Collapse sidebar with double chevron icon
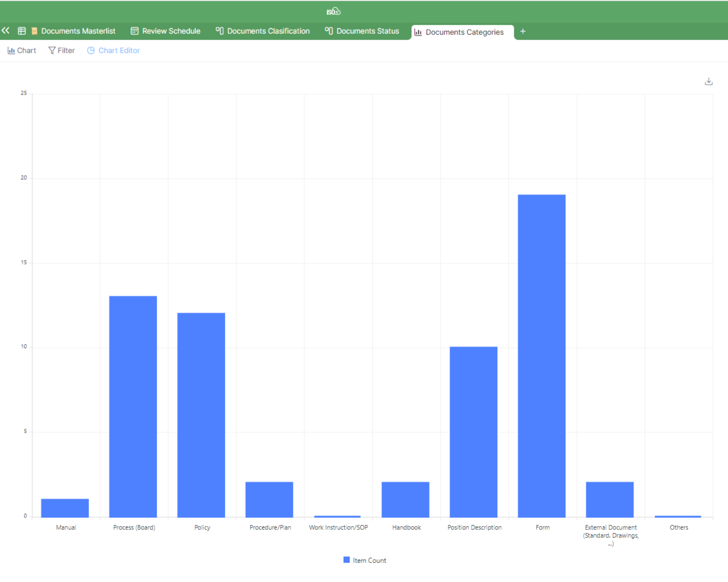 click(6, 31)
